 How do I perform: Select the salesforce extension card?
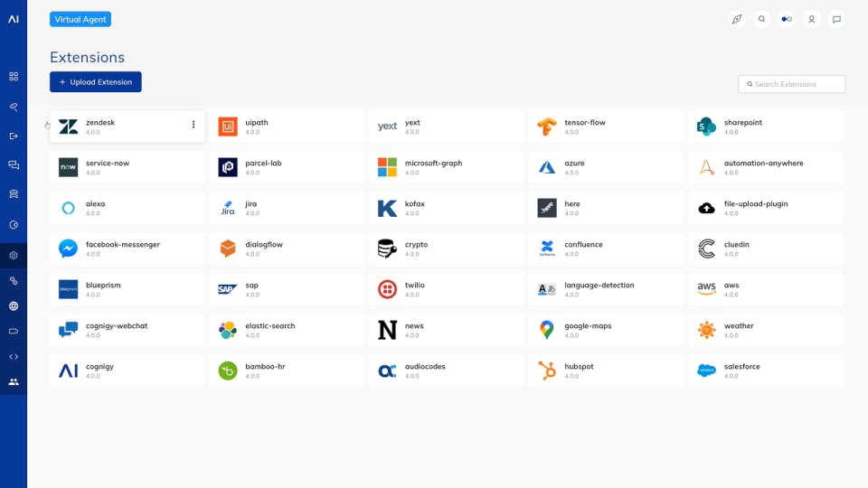pos(766,371)
